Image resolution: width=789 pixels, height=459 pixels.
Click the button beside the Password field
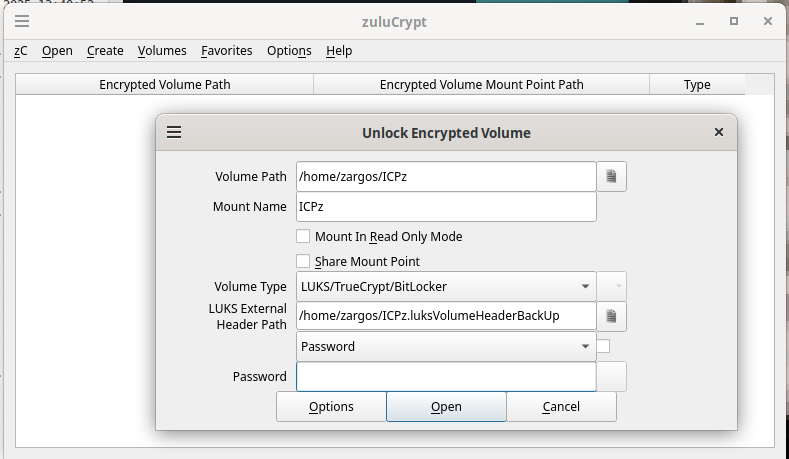pos(612,377)
